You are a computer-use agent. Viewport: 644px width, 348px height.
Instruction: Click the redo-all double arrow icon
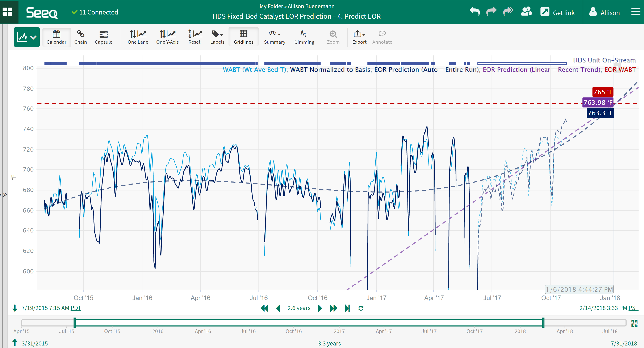click(x=508, y=12)
